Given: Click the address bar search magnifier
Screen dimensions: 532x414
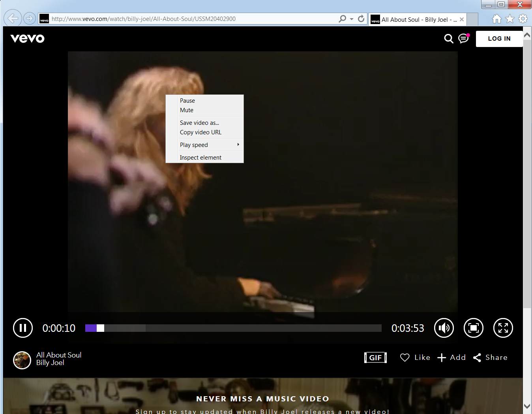Looking at the screenshot, I should (x=342, y=19).
